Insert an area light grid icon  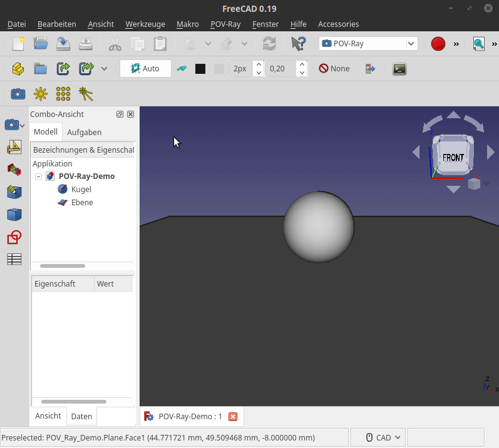click(63, 94)
